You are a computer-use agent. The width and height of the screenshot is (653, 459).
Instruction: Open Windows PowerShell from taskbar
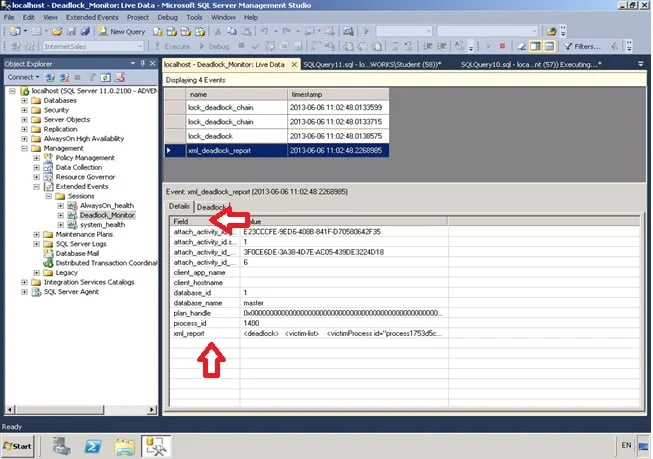92,447
